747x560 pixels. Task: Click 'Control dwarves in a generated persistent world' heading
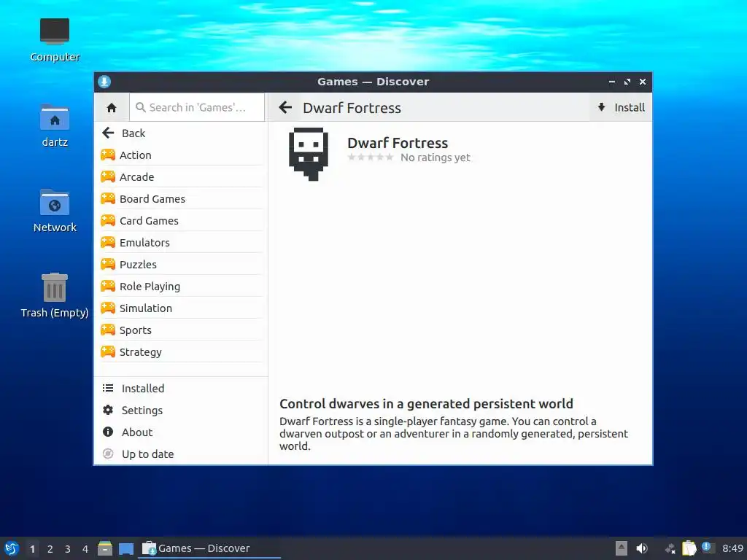[x=426, y=404]
